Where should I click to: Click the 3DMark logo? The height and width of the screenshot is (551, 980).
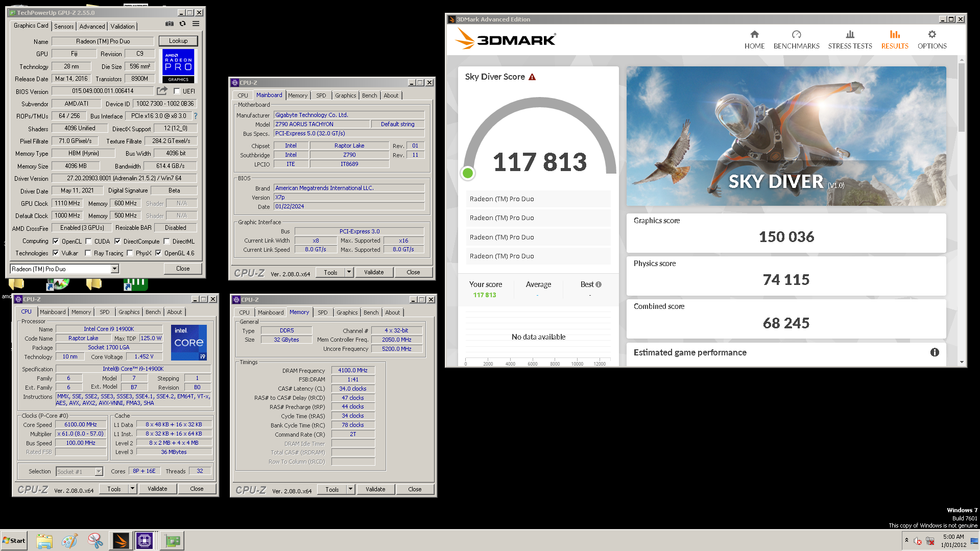[505, 39]
